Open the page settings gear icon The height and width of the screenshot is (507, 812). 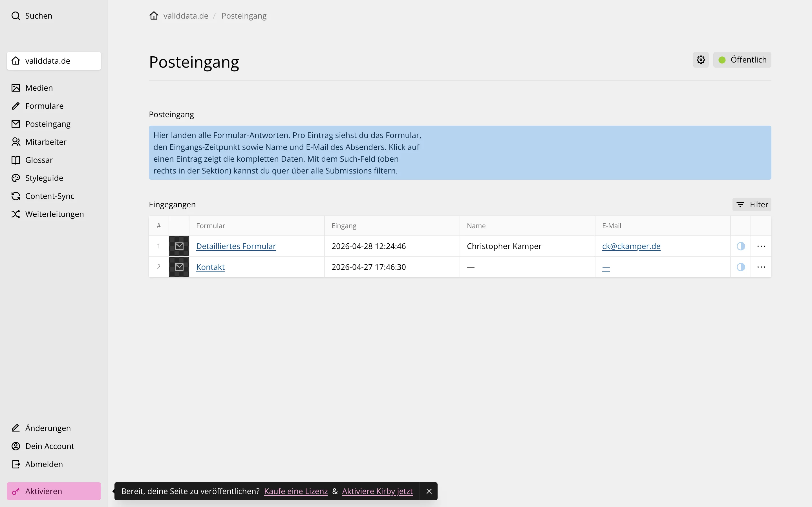[701, 60]
